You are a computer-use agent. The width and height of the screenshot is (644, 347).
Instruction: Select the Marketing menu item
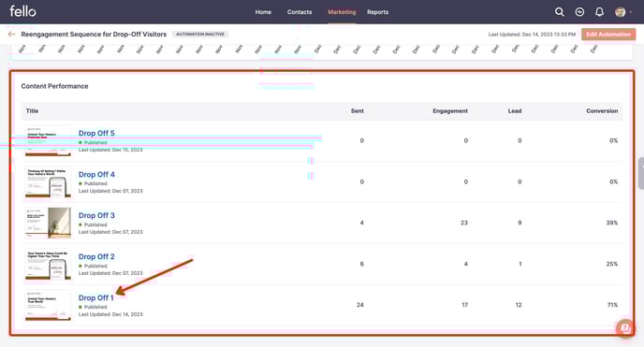(342, 12)
